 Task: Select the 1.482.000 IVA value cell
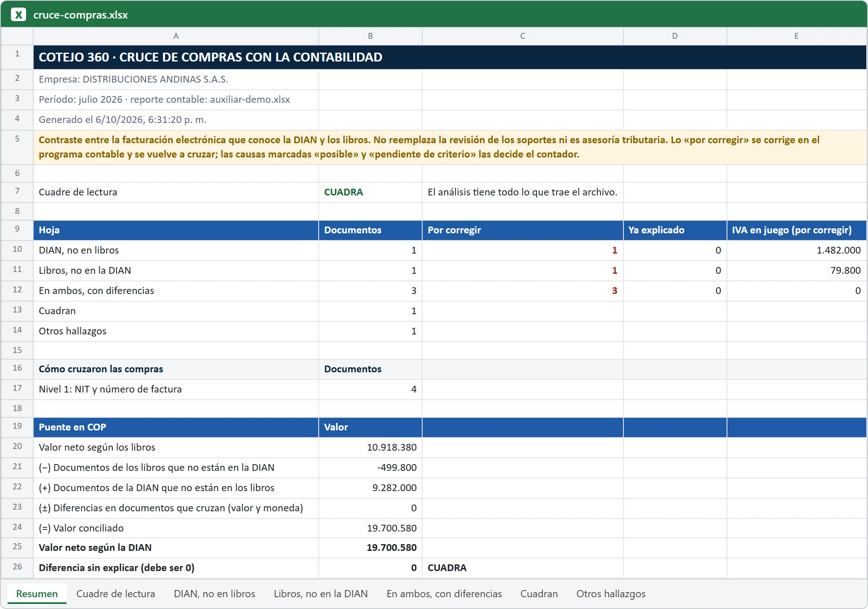pyautogui.click(x=796, y=250)
